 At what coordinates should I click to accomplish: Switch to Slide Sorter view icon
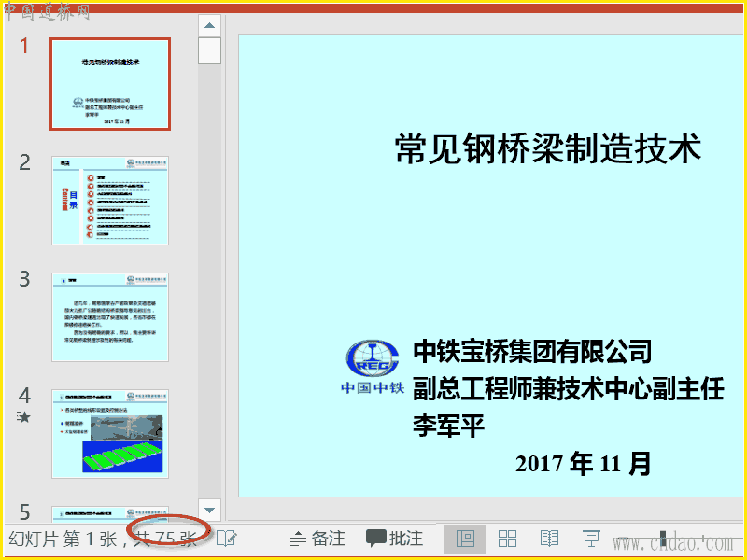coord(507,539)
